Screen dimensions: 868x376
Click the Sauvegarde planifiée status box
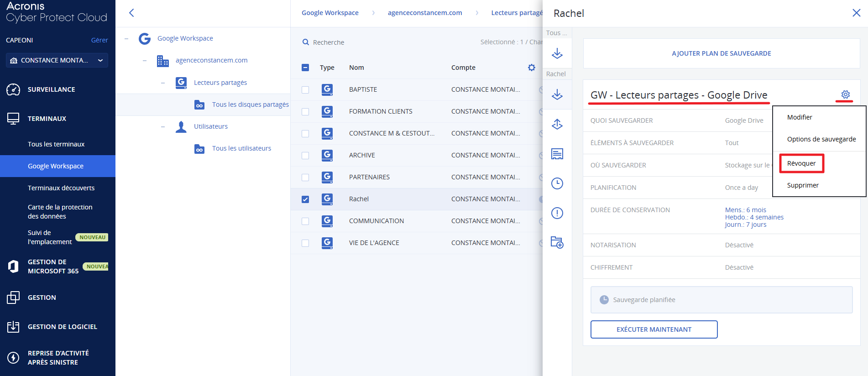coord(722,300)
